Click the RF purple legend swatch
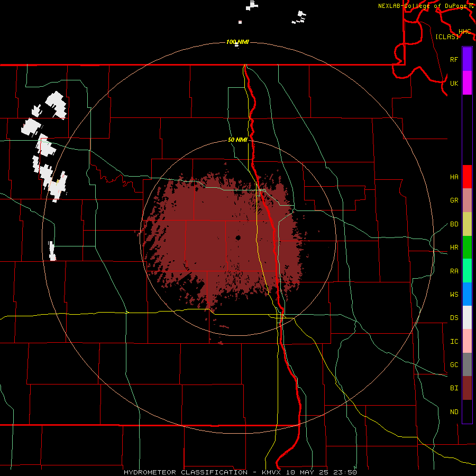 (x=467, y=59)
